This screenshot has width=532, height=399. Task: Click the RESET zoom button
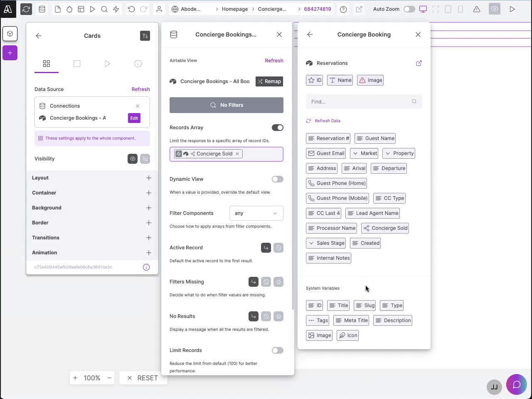click(143, 378)
